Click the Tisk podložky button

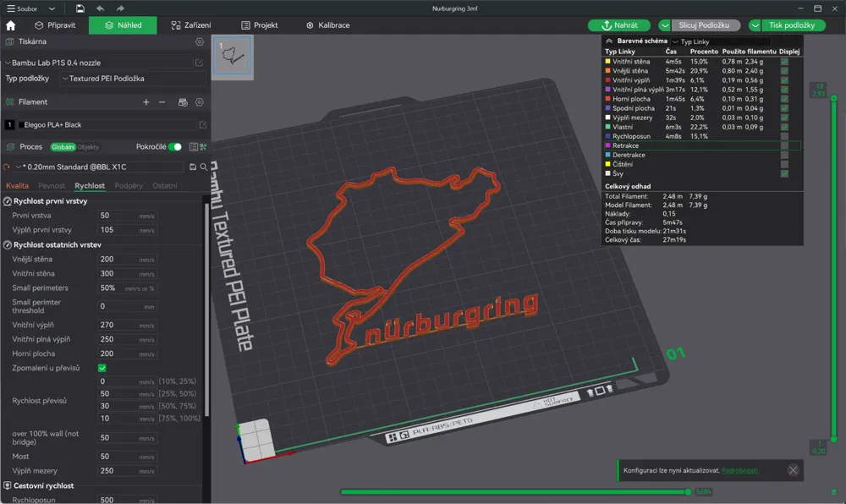pos(792,25)
